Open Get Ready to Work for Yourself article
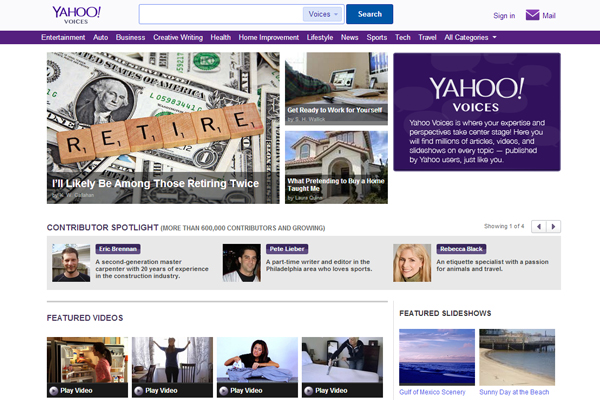This screenshot has height=400, width=600. [x=336, y=89]
